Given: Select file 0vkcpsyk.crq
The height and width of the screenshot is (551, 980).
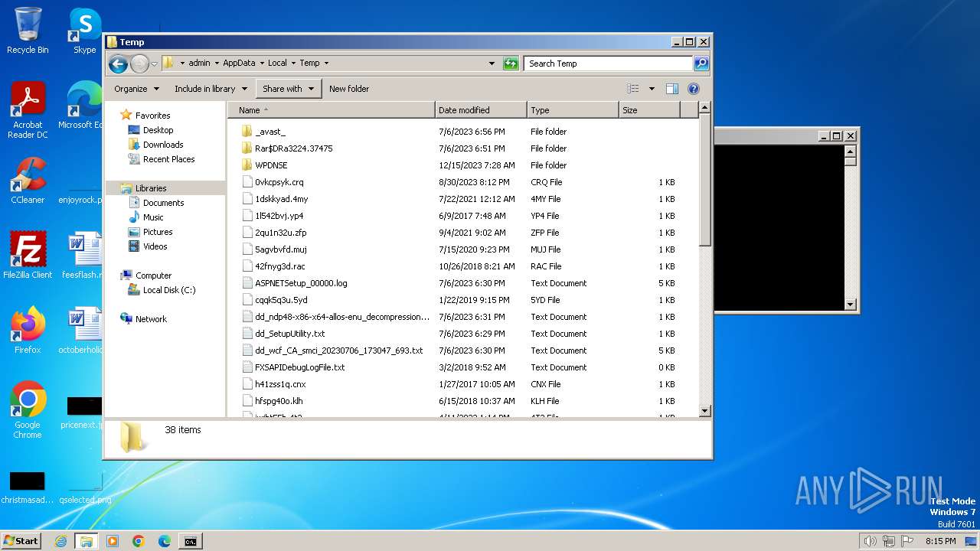Looking at the screenshot, I should click(279, 182).
